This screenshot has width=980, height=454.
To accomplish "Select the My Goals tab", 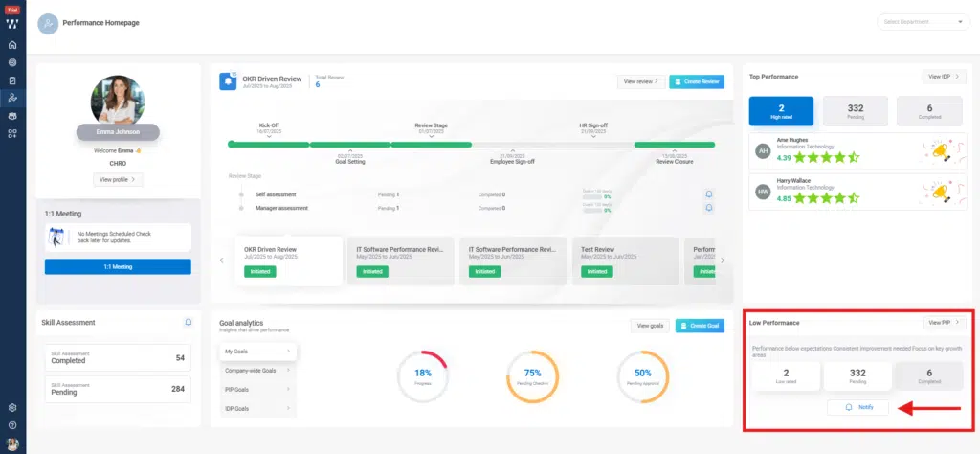I will [257, 352].
